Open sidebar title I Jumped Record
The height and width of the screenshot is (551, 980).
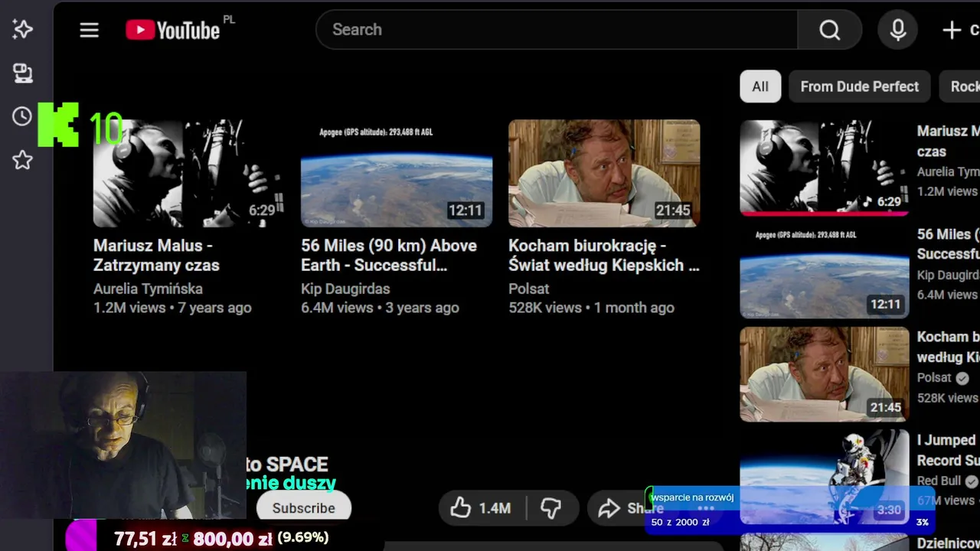(x=948, y=450)
